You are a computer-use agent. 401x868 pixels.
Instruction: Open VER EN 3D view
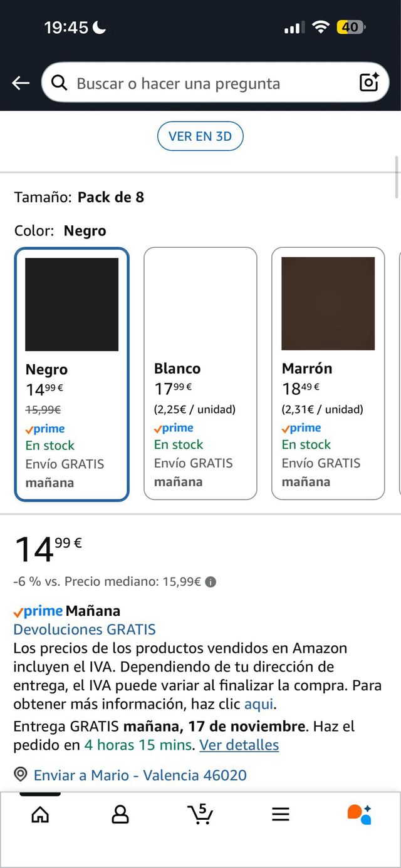pyautogui.click(x=200, y=136)
